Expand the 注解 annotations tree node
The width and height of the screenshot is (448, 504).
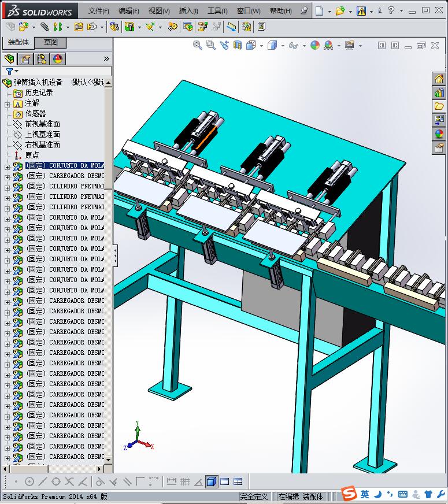point(7,105)
